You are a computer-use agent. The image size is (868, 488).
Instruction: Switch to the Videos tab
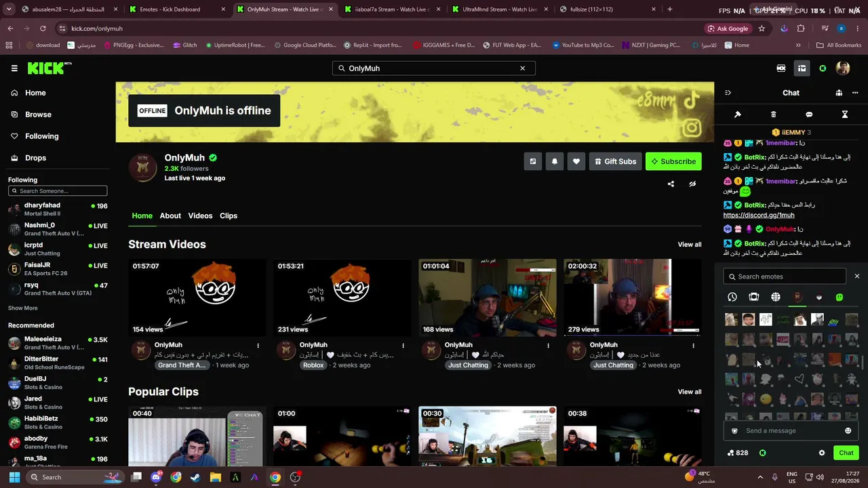pos(200,216)
